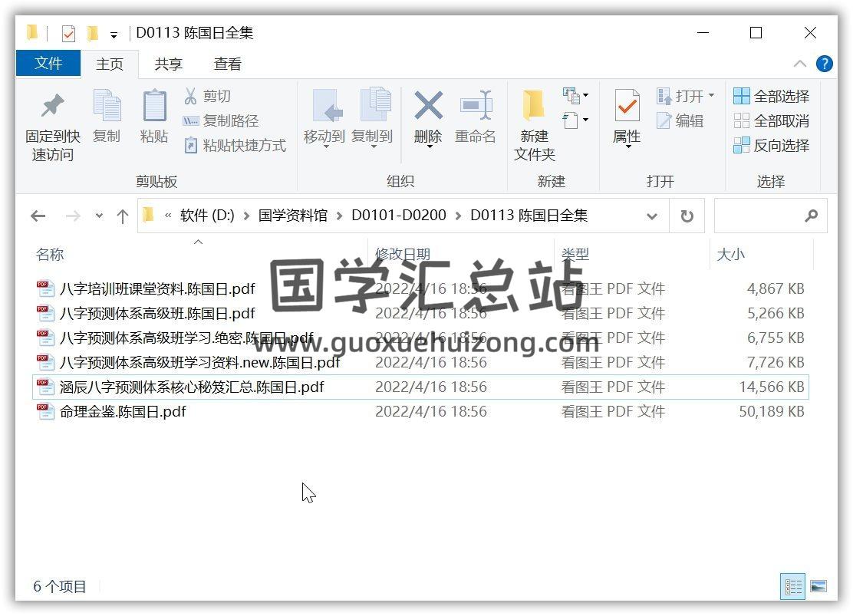Viewport: 853px width, 616px height.
Task: Switch to the 主页 ribbon tab
Action: tap(110, 64)
